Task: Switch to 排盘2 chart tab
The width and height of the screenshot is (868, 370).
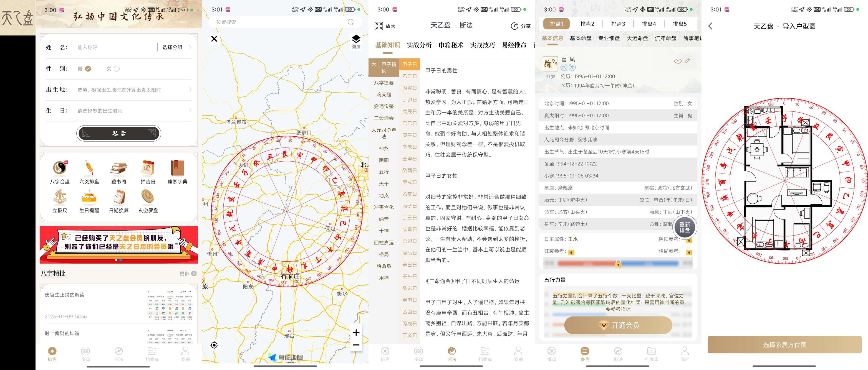Action: pos(587,24)
